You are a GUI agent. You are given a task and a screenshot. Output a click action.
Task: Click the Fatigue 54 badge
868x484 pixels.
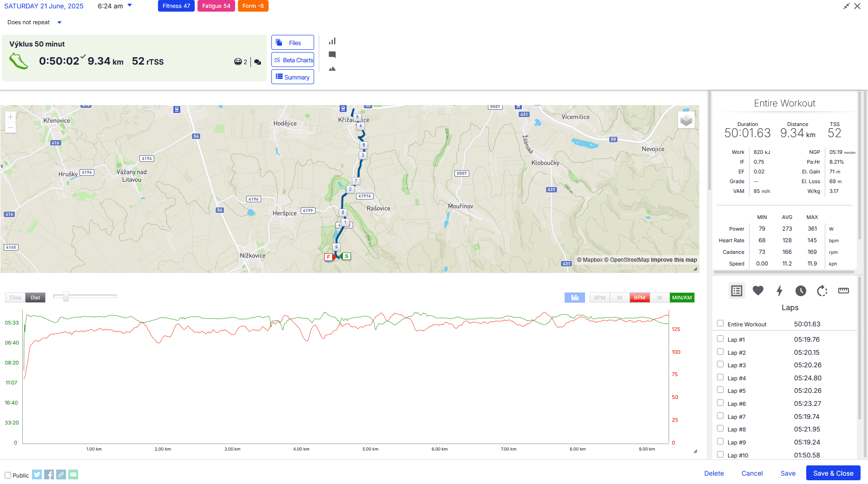[x=216, y=6]
